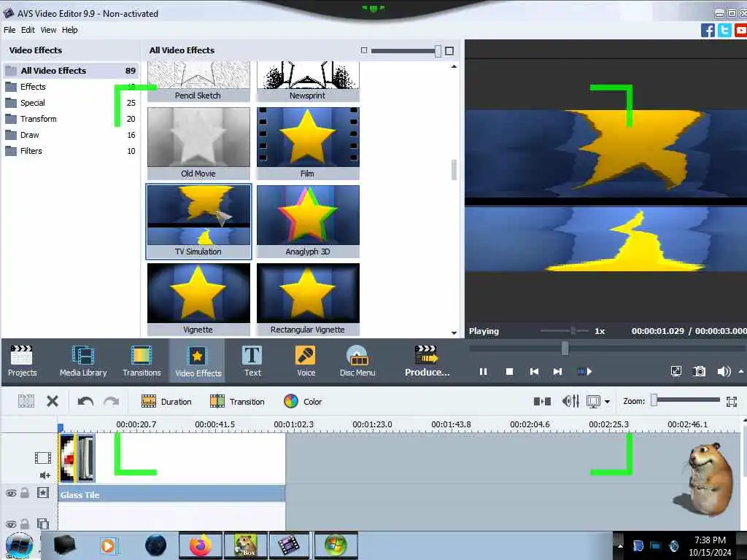Pause the preview playback
This screenshot has height=560, width=747.
click(483, 371)
